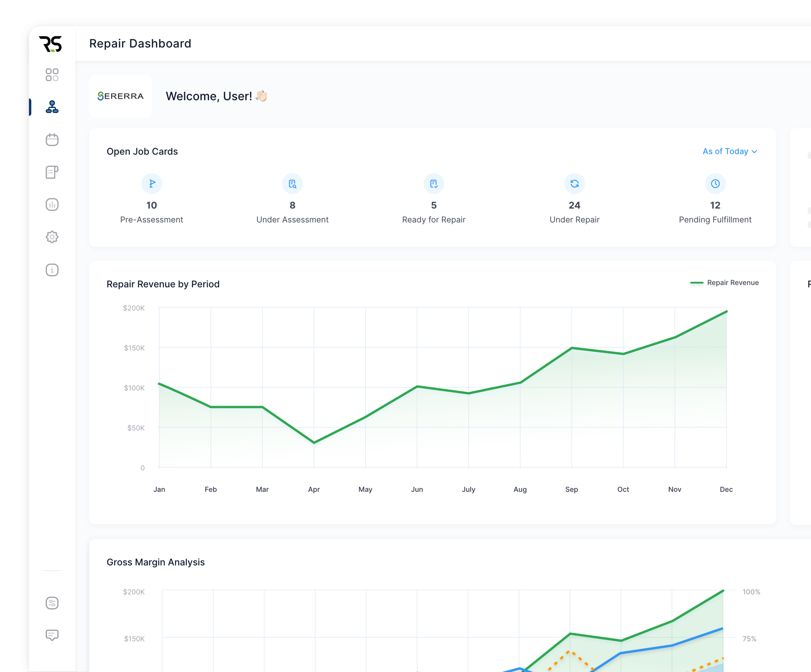811x672 pixels.
Task: Click the Apr low point on revenue chart
Action: tap(314, 443)
